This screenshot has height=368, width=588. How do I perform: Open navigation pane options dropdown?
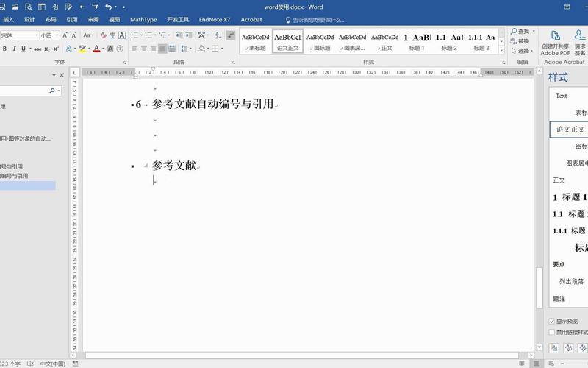[x=54, y=75]
